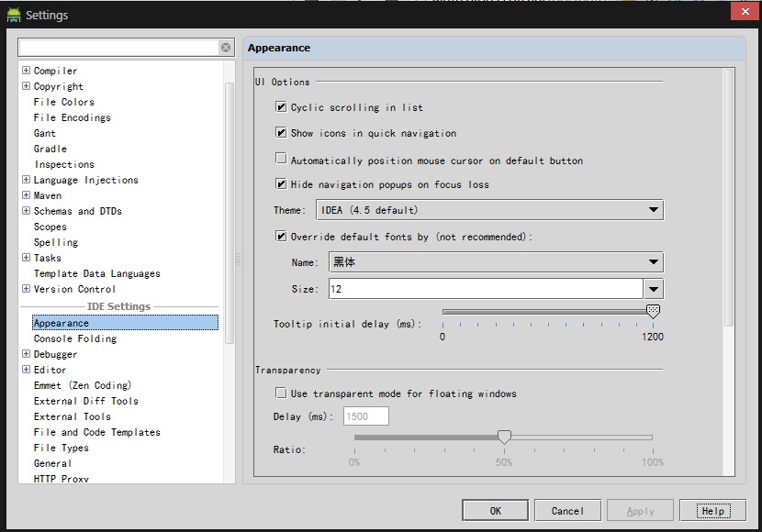This screenshot has width=762, height=532.
Task: Toggle Cyclic scrolling in list checkbox
Action: point(281,106)
